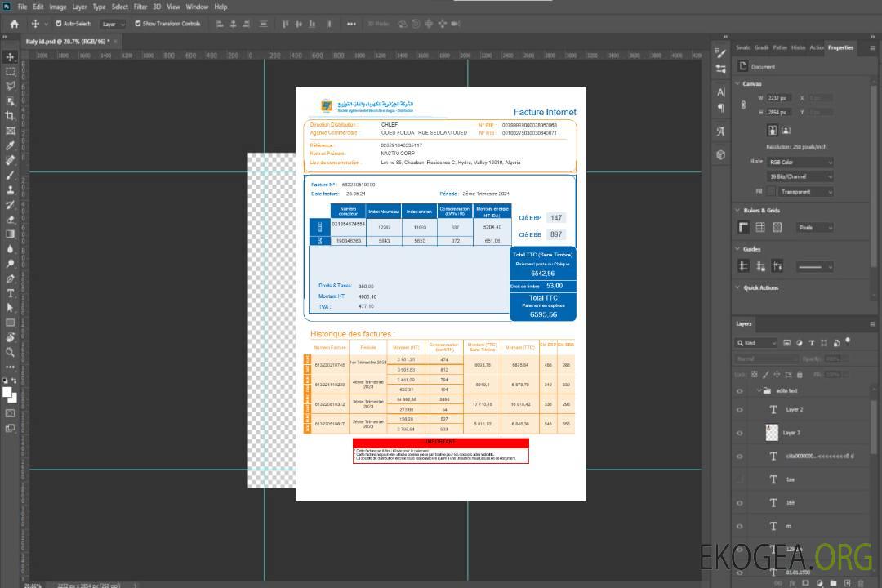Choose the Horizontal Type tool

(11, 293)
